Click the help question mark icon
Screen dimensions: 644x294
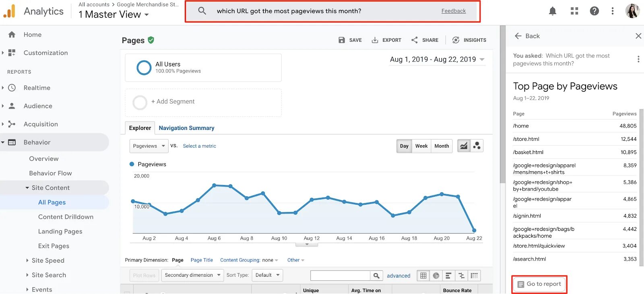(594, 11)
